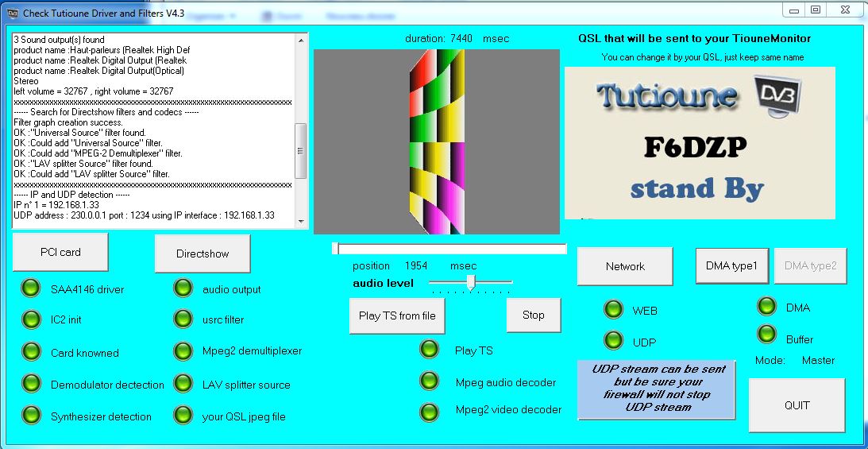
Task: Click the Mpeg2 demultiplexer LED
Action: (183, 350)
